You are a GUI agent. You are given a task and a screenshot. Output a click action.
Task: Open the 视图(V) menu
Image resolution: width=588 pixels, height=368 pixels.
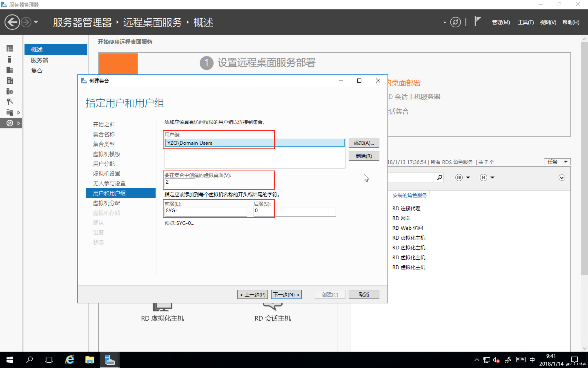tap(548, 22)
